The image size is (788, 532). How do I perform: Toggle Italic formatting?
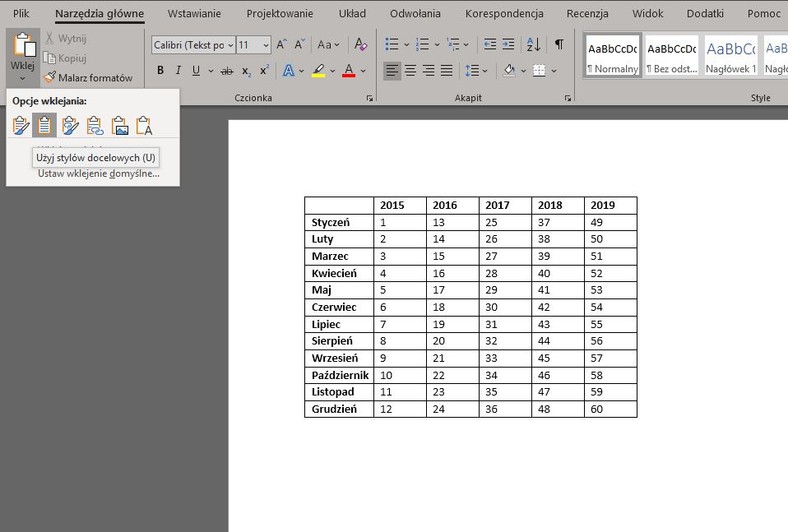tap(178, 71)
